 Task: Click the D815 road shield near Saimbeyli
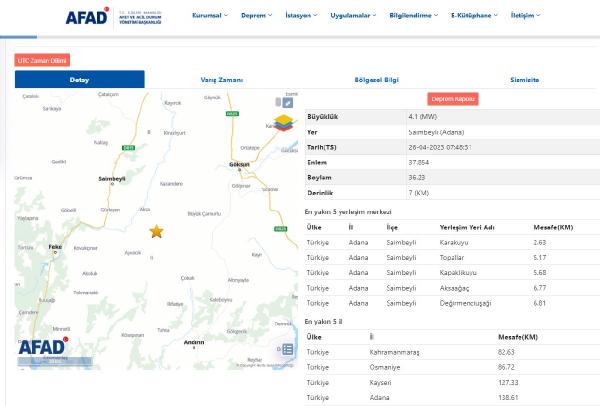click(127, 148)
